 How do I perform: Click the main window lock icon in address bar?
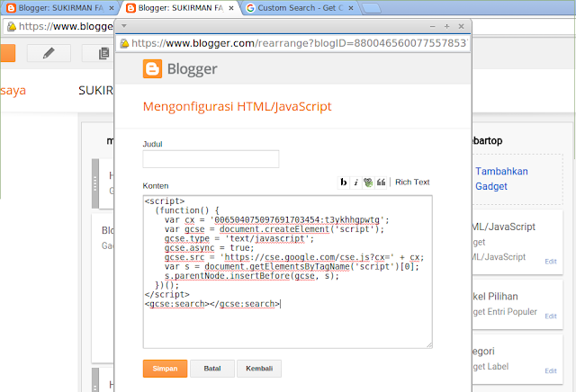pos(12,26)
